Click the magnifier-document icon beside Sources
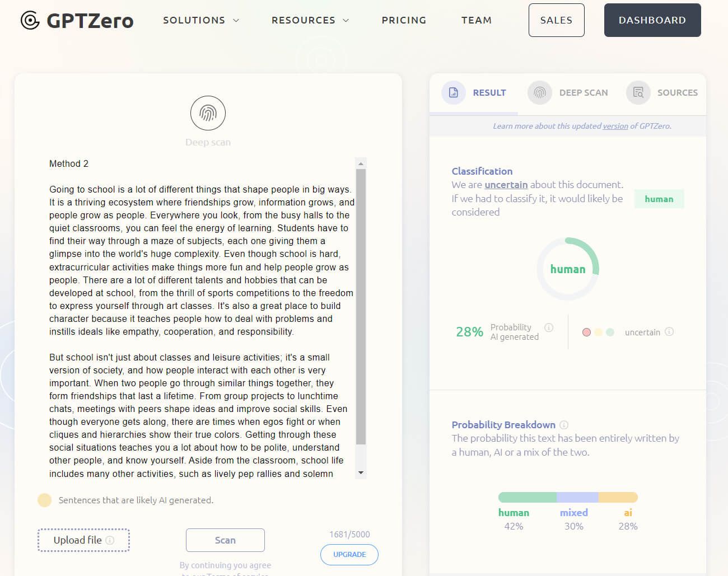 coord(638,92)
